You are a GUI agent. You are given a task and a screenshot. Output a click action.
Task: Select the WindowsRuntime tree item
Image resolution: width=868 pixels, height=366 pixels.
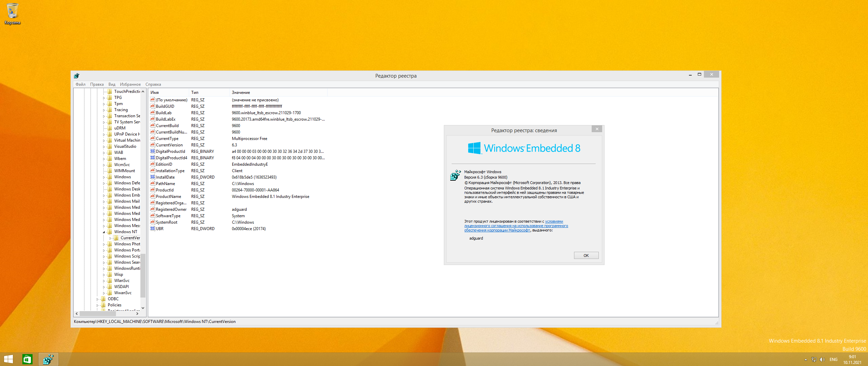click(127, 268)
